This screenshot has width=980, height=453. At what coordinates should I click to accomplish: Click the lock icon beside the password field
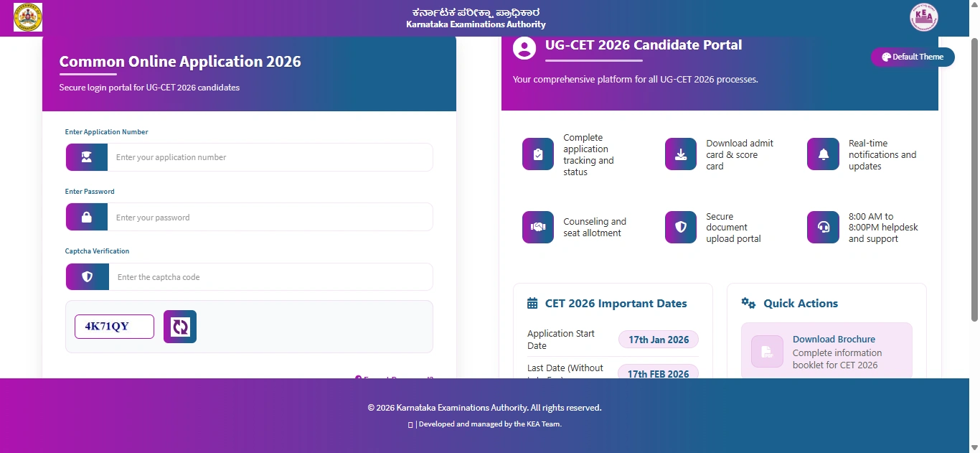86,217
